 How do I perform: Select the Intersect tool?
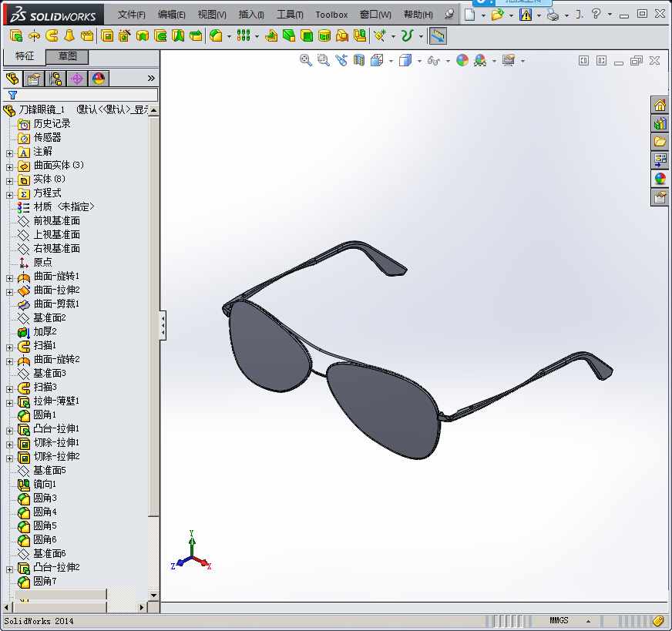point(342,36)
